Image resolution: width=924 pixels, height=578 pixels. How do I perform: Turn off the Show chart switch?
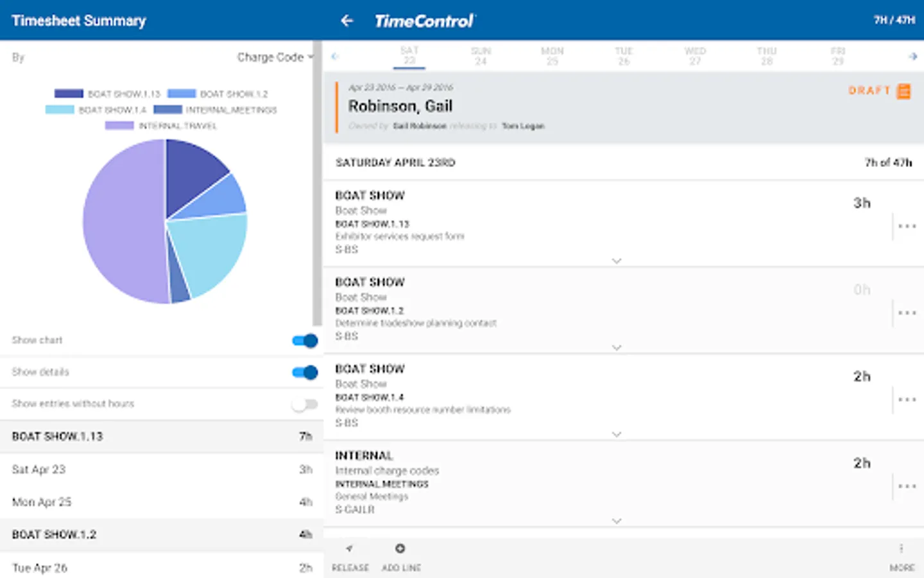[305, 340]
